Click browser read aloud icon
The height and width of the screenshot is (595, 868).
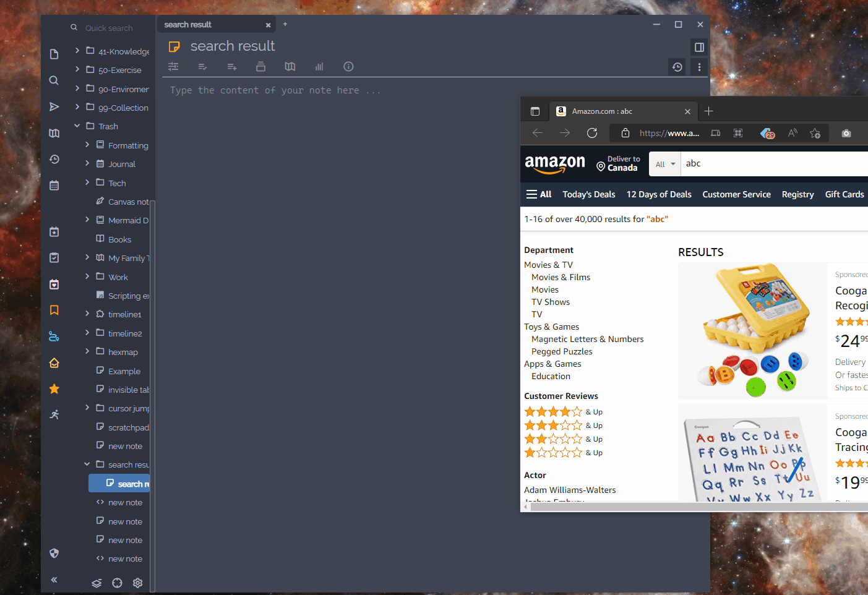click(793, 133)
